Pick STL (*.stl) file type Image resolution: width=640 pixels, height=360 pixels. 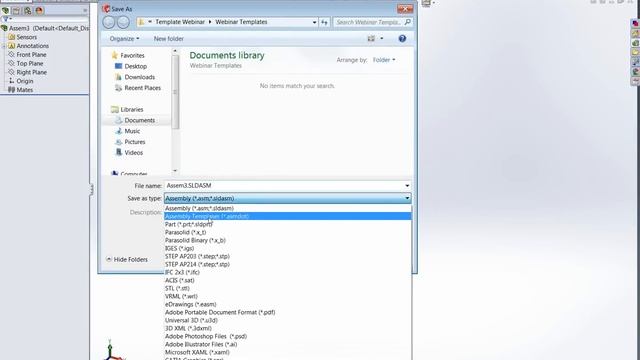[x=287, y=288]
